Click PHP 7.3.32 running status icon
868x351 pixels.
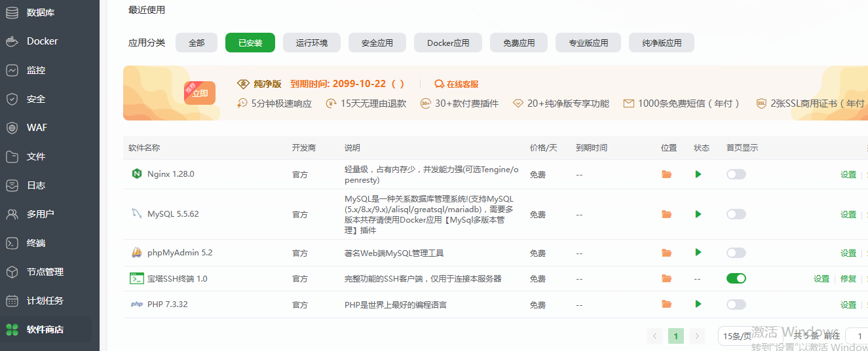[698, 304]
